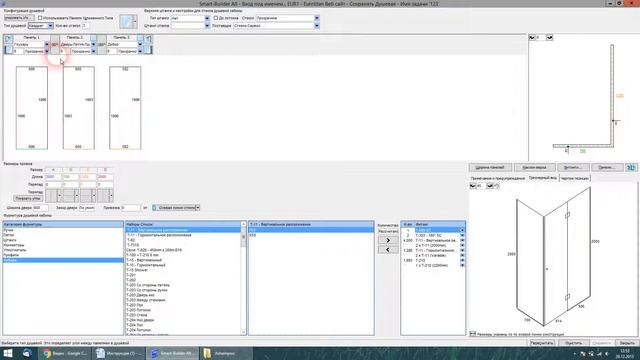Click the Очистить button
640x360 pixels.
coord(573,343)
